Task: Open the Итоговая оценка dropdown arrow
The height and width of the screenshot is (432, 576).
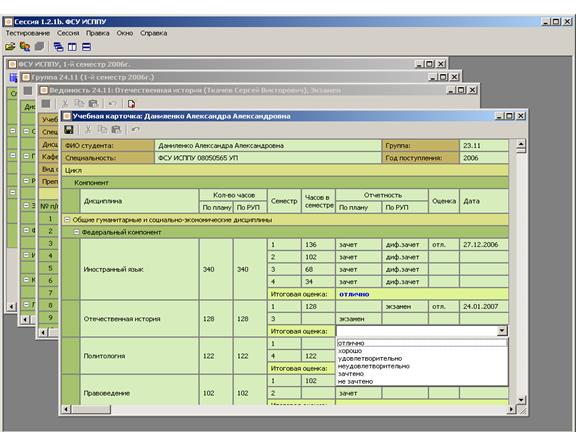Action: tap(502, 331)
